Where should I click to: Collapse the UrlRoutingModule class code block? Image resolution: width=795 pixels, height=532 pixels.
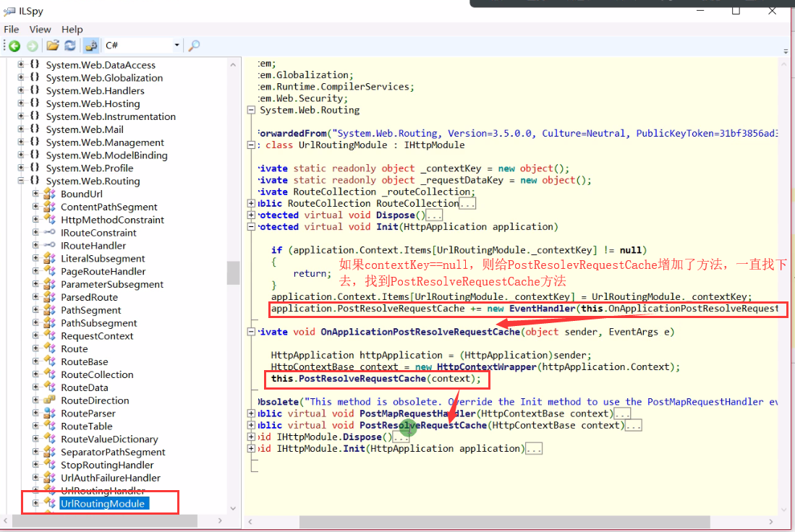[251, 145]
